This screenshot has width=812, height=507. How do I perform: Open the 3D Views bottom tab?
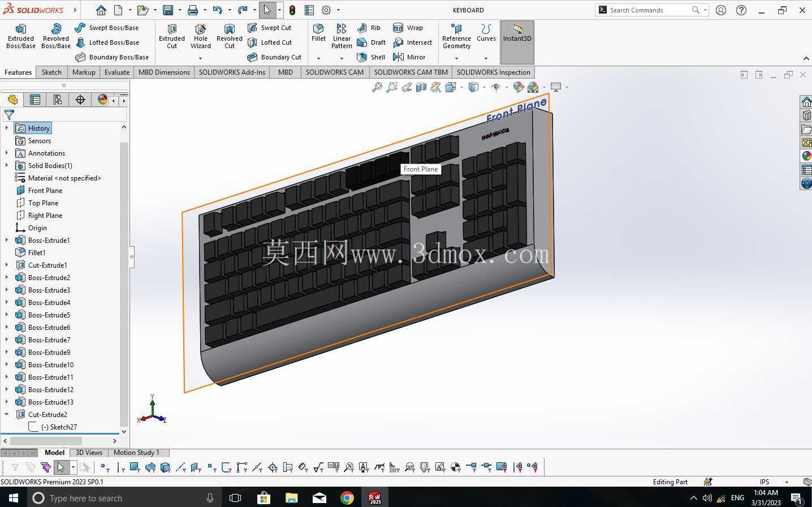coord(89,453)
